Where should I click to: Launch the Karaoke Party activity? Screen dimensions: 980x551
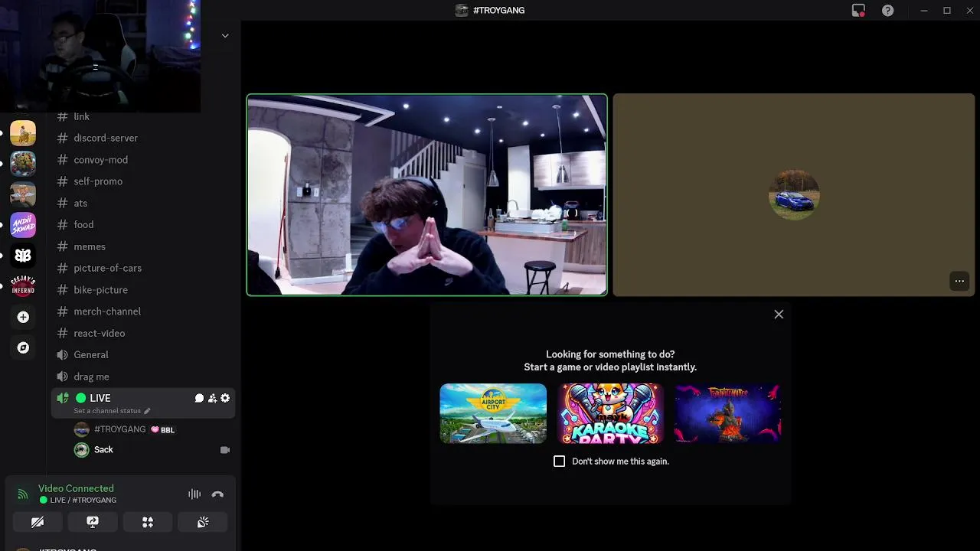click(610, 413)
